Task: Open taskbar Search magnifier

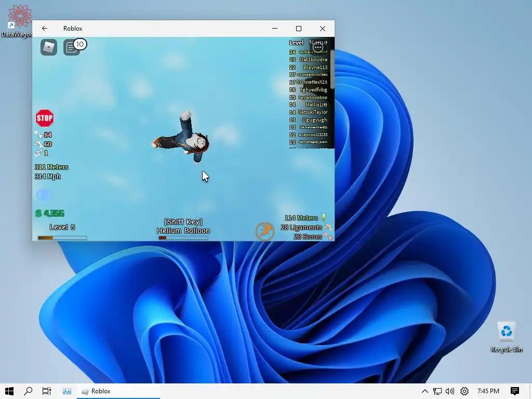Action: pos(28,391)
